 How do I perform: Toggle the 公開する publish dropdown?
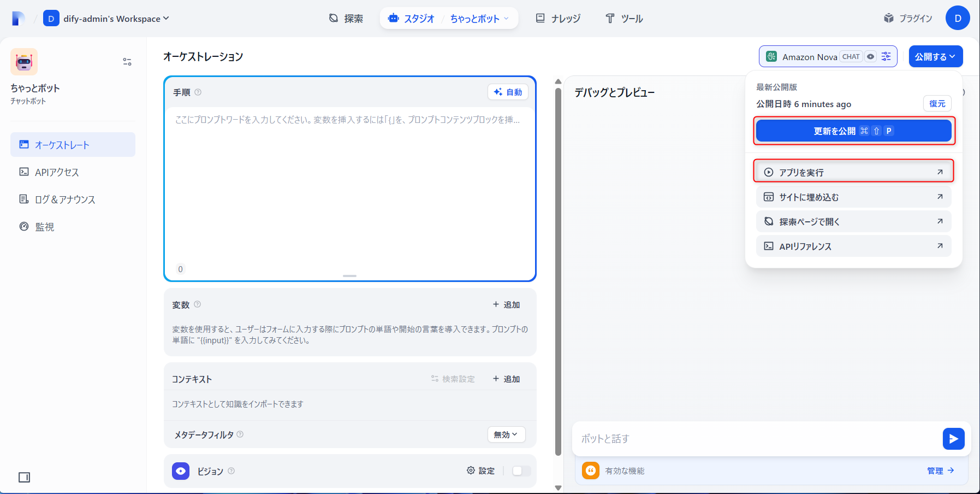(936, 56)
